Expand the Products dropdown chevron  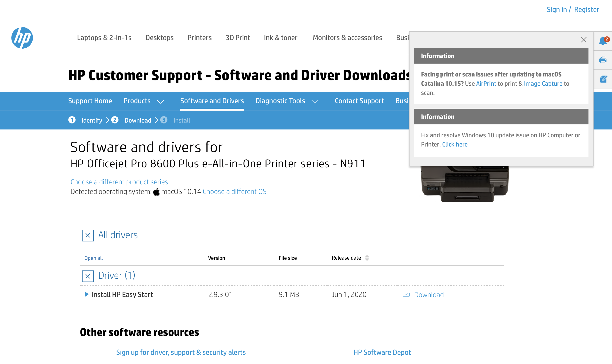[160, 102]
